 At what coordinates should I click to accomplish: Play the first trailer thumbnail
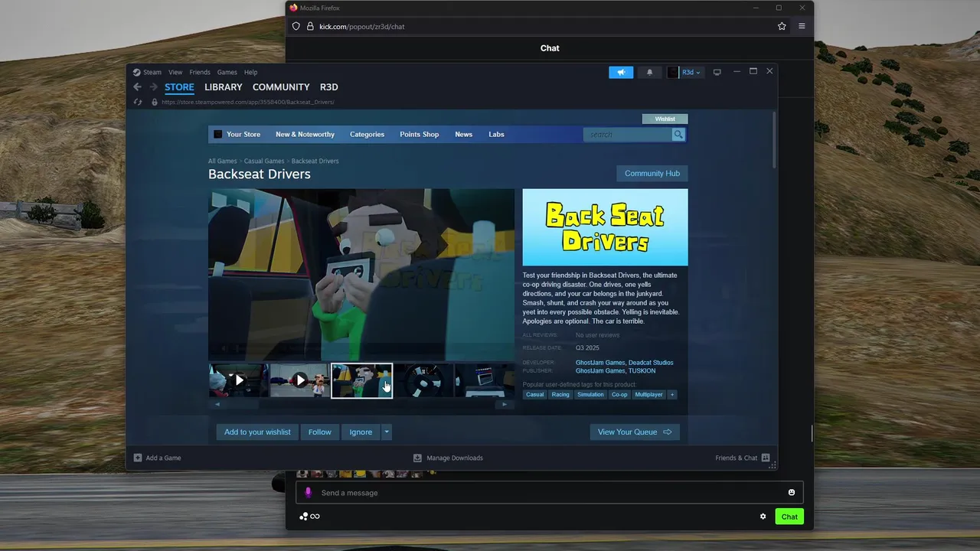(x=239, y=380)
